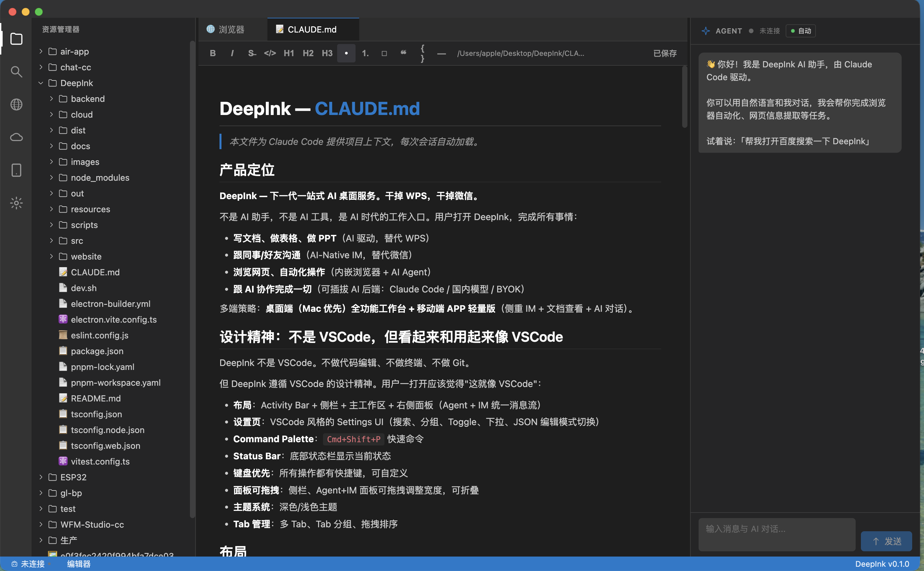The width and height of the screenshot is (924, 571).
Task: Open electron-builder.yml in the tree
Action: pos(111,304)
